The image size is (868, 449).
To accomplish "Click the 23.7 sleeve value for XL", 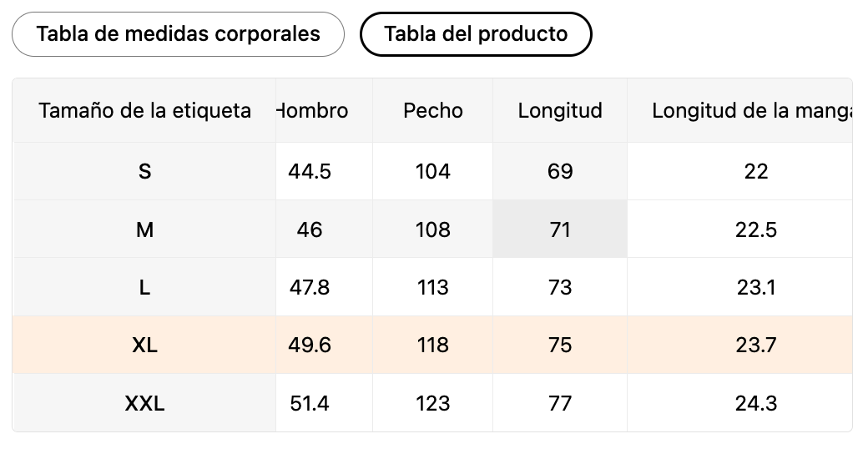I will pos(756,345).
